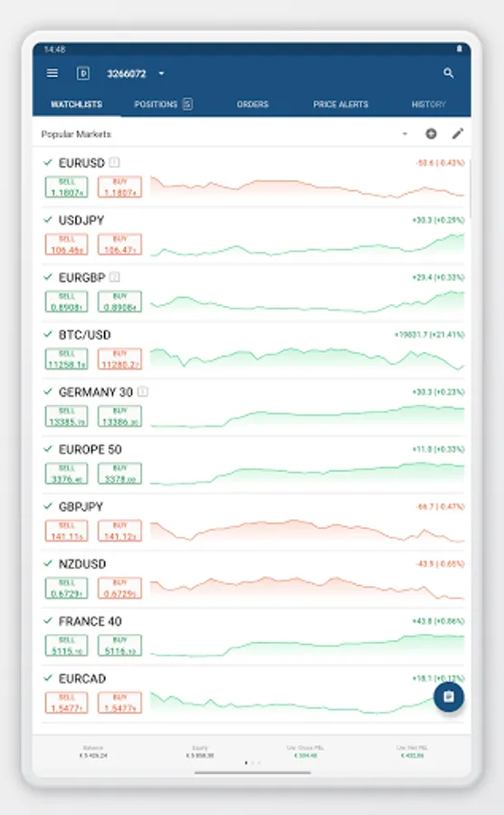Click the demo account D badge icon
504x815 pixels.
(x=83, y=73)
